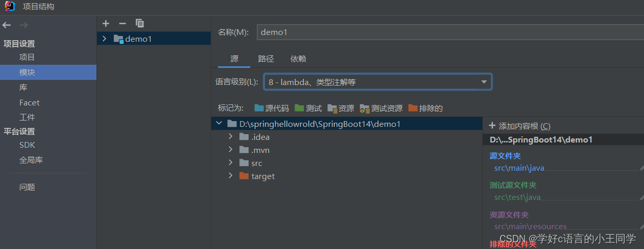This screenshot has width=644, height=249.
Task: Click src\main\resources resource folder entry
Action: coord(530,227)
